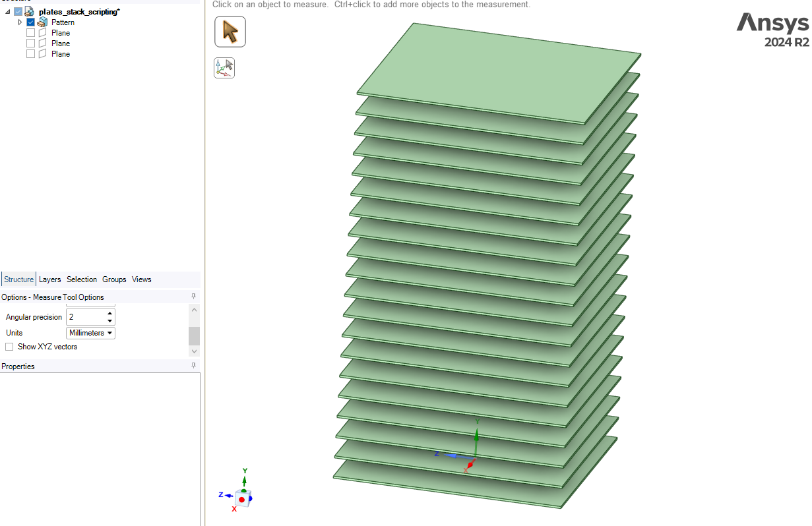Click the Ansys 2024 R2 logo

(x=772, y=30)
